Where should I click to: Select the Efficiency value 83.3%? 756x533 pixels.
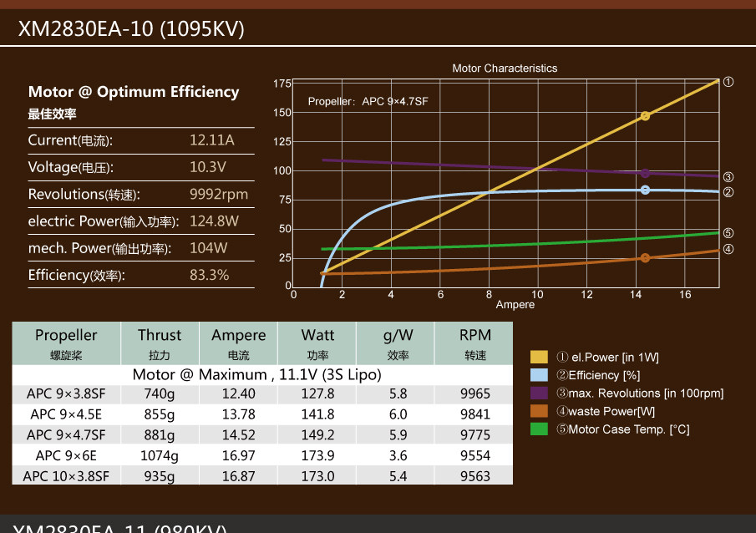(209, 275)
